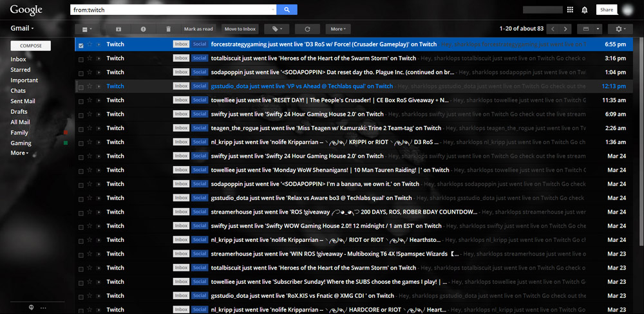This screenshot has height=314, width=644.
Task: Toggle the split pane mode button
Action: click(585, 29)
